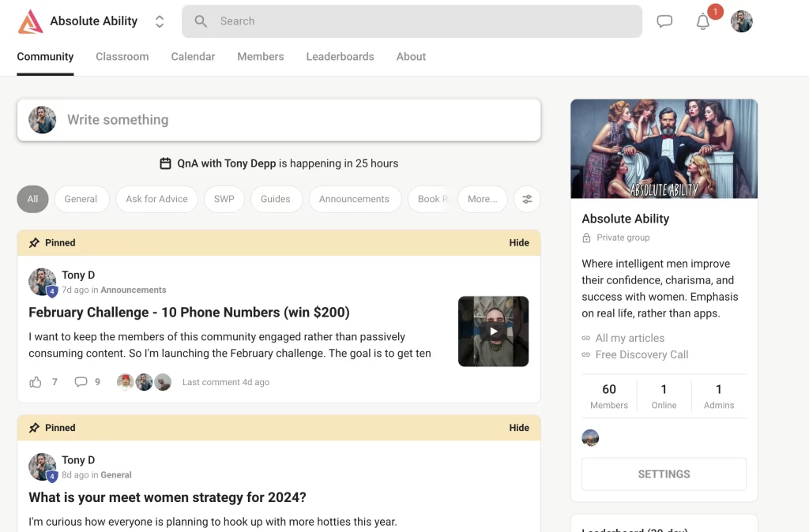Filter posts by Announcements category

click(x=355, y=199)
